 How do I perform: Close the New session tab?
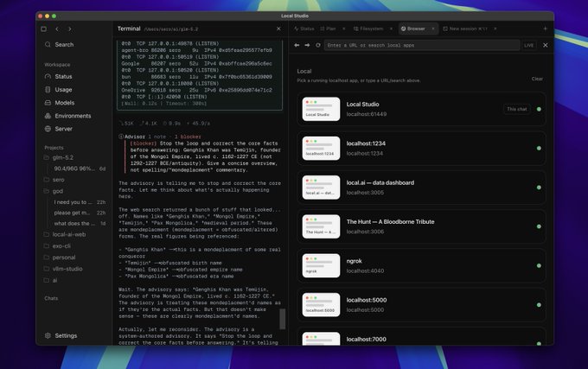[x=495, y=29]
